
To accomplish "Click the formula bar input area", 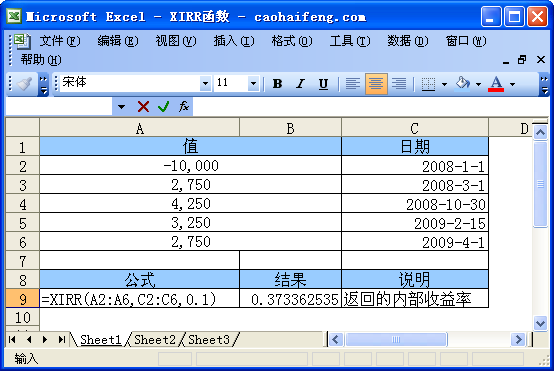I will [x=370, y=106].
